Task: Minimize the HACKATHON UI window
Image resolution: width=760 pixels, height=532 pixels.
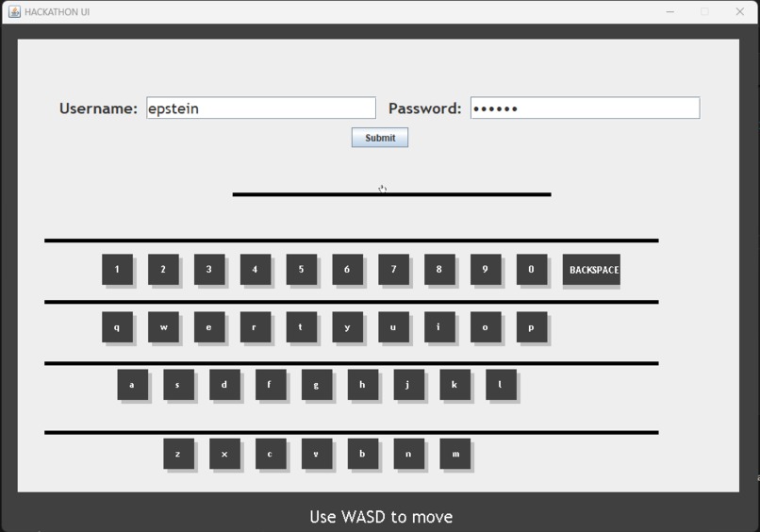Action: point(670,11)
